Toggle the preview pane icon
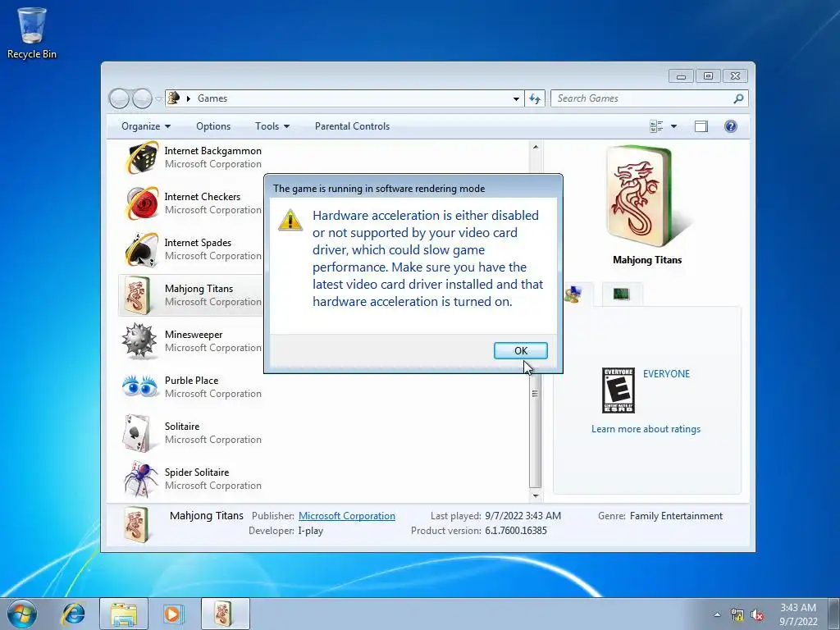840x630 pixels. [x=701, y=126]
